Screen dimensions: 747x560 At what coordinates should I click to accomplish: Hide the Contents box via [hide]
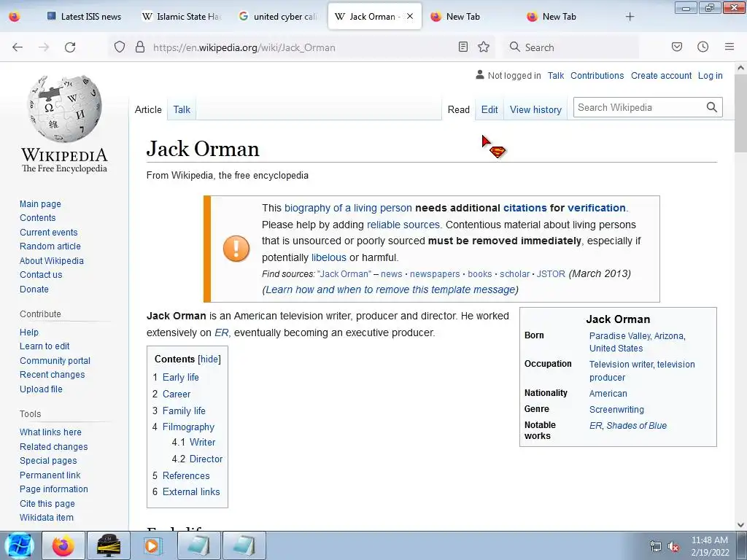209,359
